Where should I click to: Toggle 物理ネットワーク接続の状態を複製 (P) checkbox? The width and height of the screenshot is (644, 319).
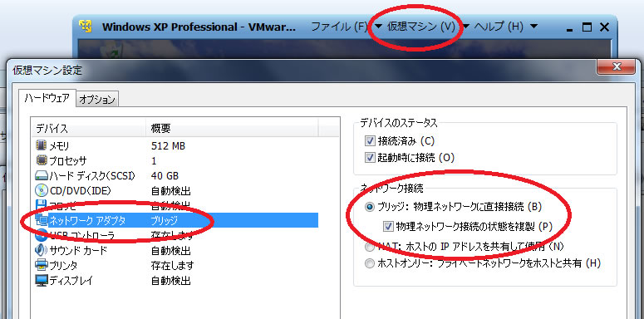pos(387,226)
